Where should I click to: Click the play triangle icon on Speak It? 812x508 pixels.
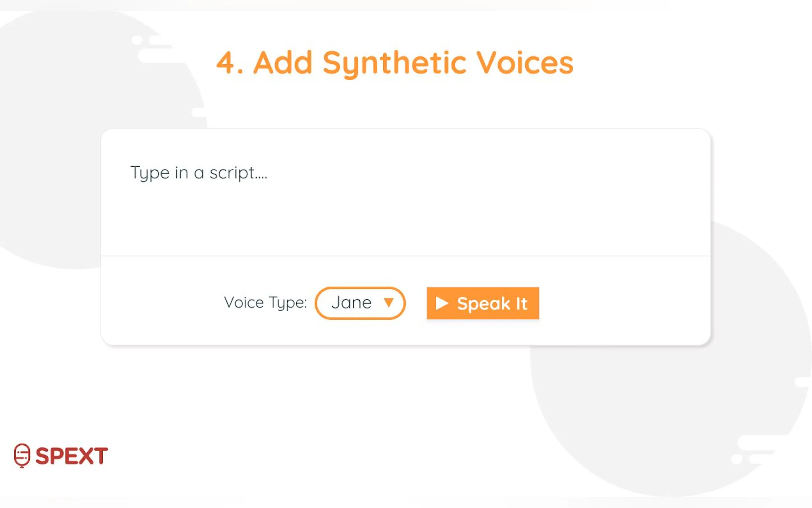(x=441, y=303)
